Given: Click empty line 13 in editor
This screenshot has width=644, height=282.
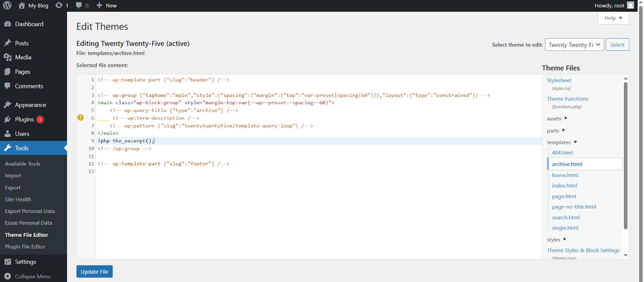Looking at the screenshot, I should pyautogui.click(x=318, y=171).
